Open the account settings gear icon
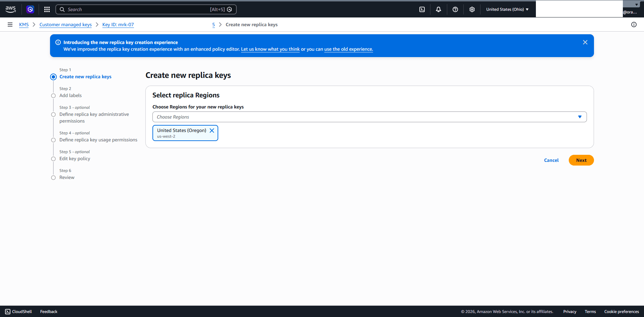Viewport: 644px width, 317px height. pos(472,9)
